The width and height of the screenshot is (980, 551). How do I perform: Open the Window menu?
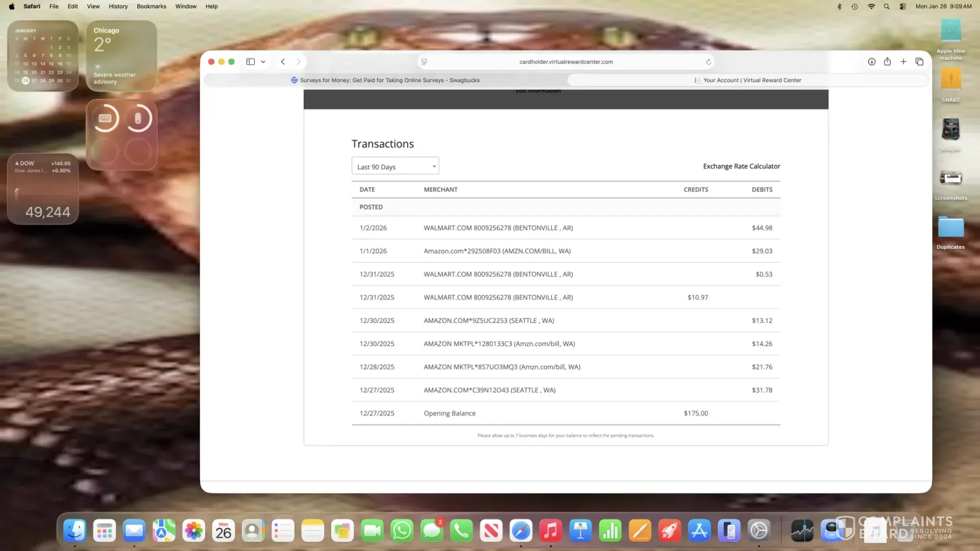click(x=186, y=7)
